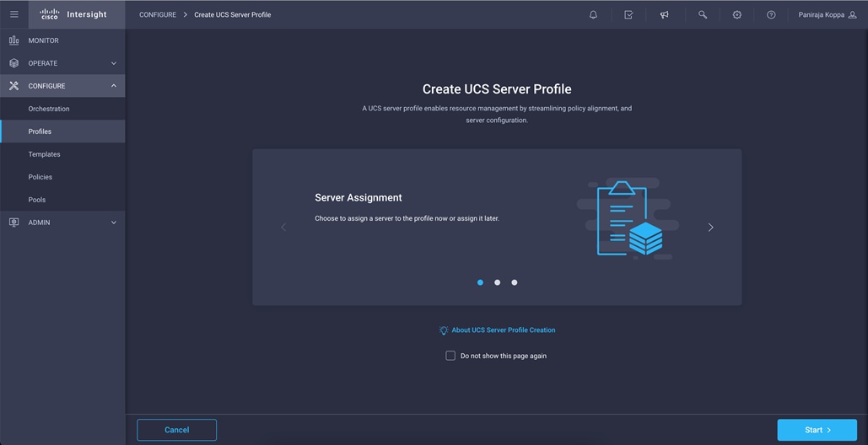Open the search magnifier icon

click(x=703, y=15)
